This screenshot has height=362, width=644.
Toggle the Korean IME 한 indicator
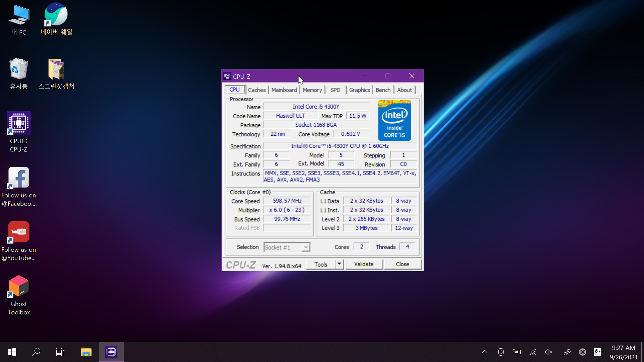click(x=597, y=352)
